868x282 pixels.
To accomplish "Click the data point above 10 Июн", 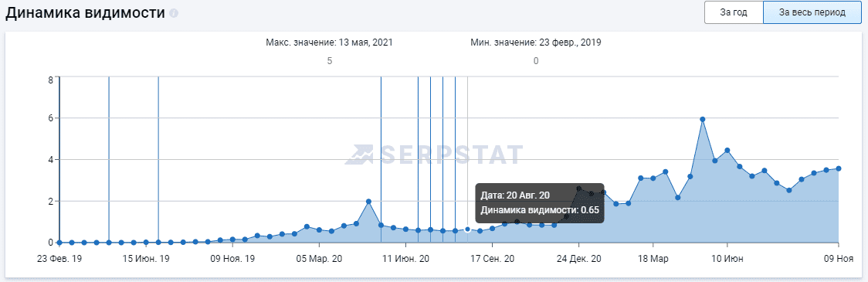I will coord(727,150).
